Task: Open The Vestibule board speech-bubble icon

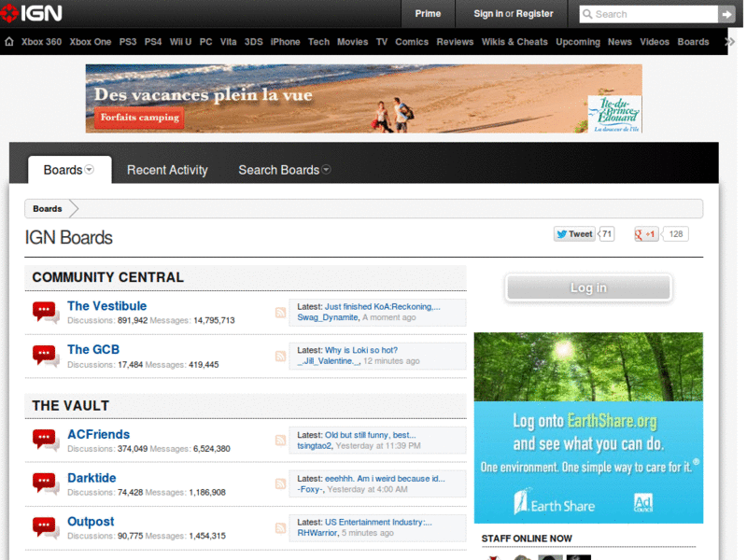Action: pos(45,313)
